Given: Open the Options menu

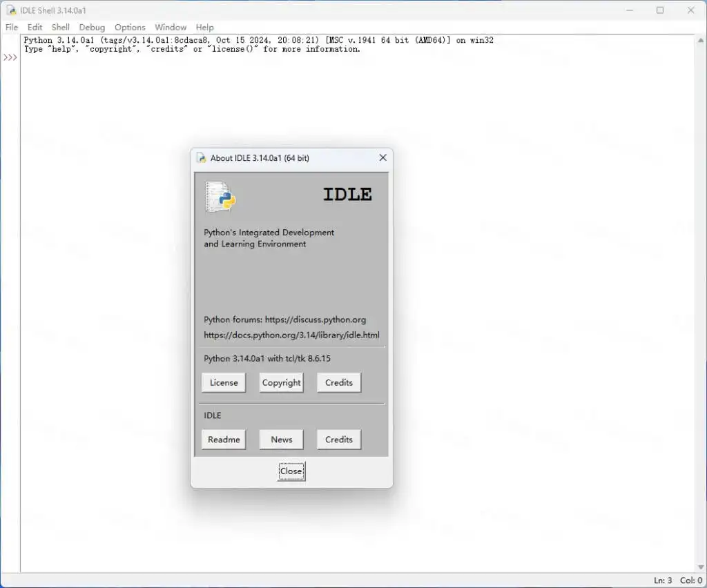Looking at the screenshot, I should click(130, 28).
